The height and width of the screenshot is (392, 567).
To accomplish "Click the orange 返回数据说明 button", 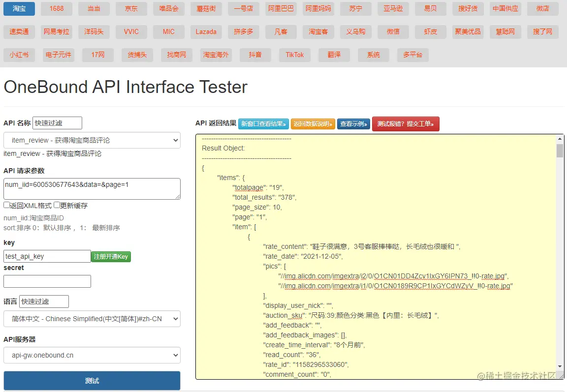I will tap(313, 124).
